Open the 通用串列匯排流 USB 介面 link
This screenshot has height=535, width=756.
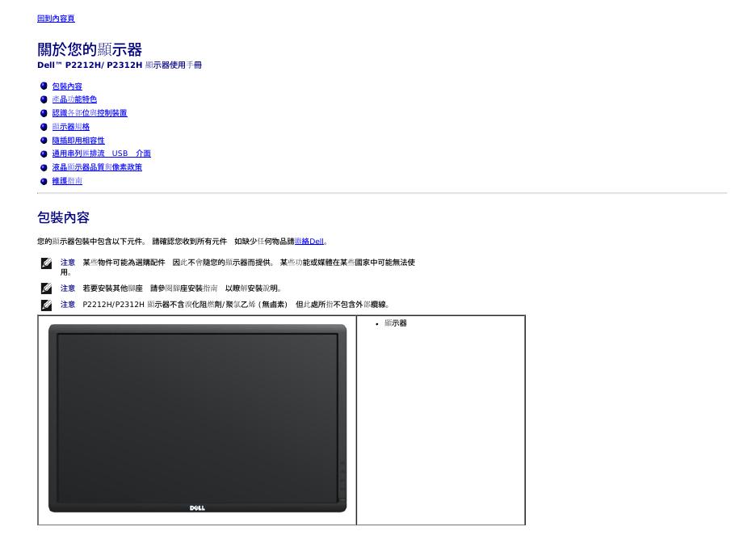point(101,154)
